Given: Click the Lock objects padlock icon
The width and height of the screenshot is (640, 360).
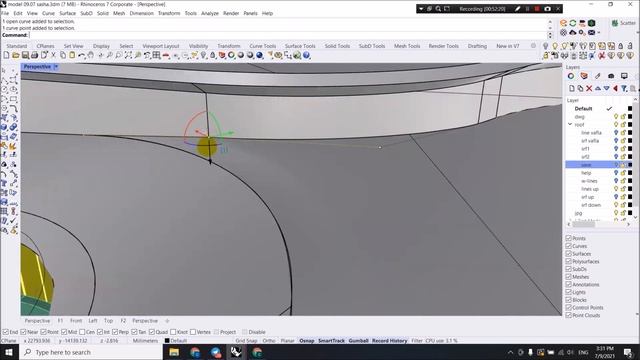Looking at the screenshot, I should pos(620,46).
